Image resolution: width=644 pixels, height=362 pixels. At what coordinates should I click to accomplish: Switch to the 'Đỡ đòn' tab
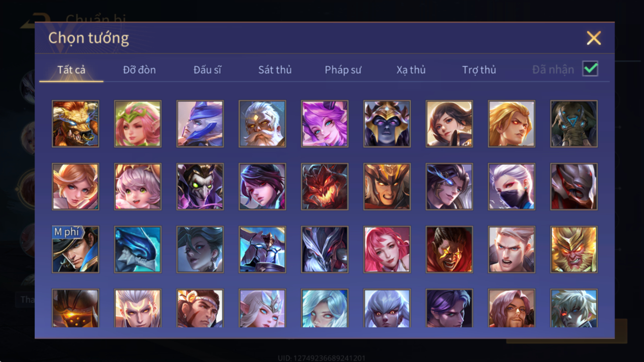tap(139, 70)
